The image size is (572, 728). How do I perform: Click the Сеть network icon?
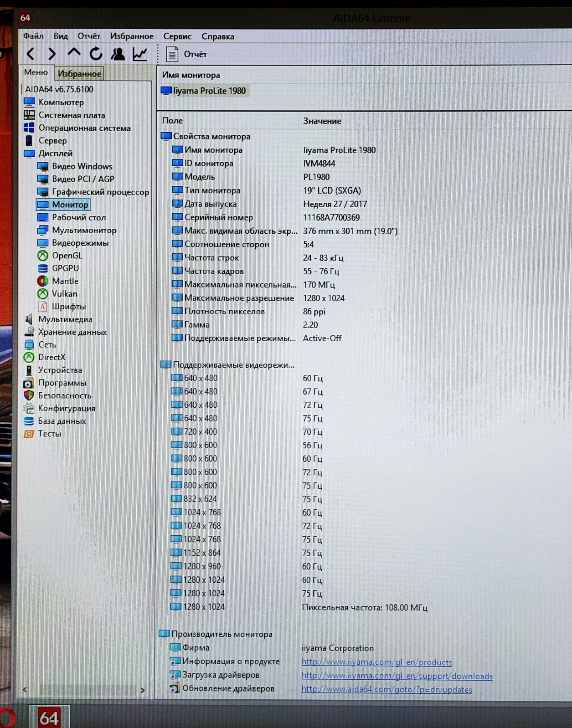pyautogui.click(x=29, y=344)
